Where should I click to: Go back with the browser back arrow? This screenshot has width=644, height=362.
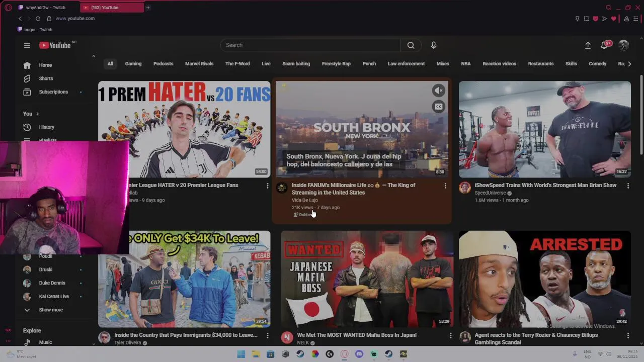pyautogui.click(x=20, y=19)
